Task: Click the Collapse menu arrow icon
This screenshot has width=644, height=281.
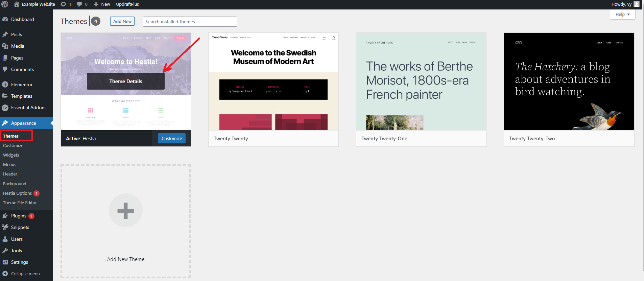Action: tap(5, 274)
